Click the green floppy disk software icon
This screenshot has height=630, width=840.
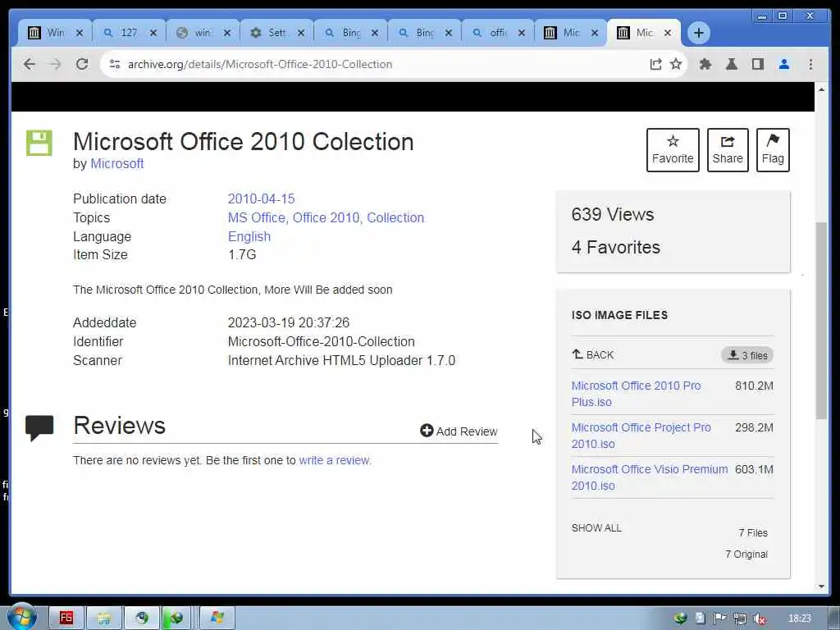[39, 143]
